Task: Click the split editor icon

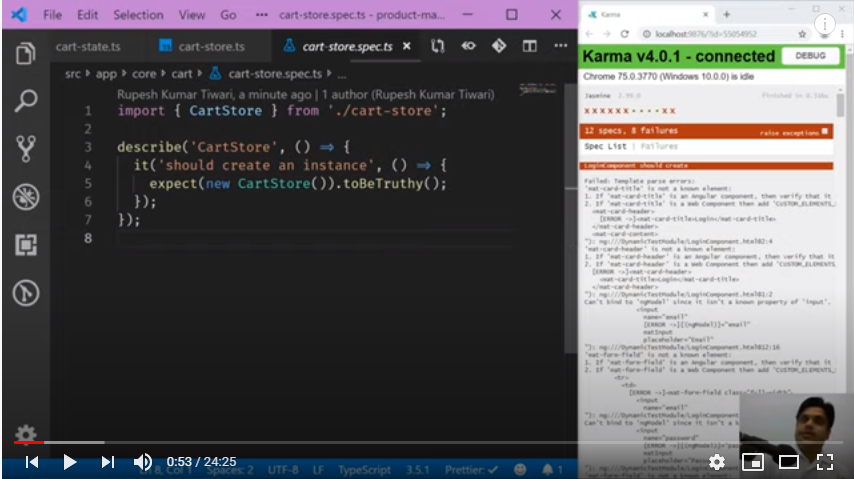Action: [530, 46]
